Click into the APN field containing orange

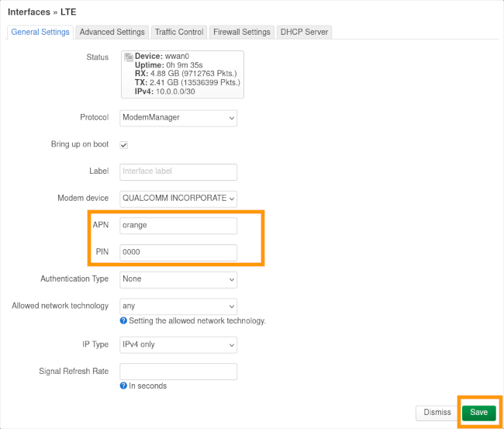point(178,226)
